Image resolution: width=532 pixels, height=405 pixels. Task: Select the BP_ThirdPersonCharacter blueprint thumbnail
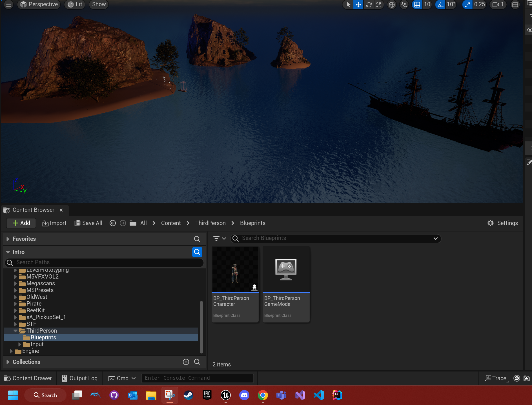(235, 270)
